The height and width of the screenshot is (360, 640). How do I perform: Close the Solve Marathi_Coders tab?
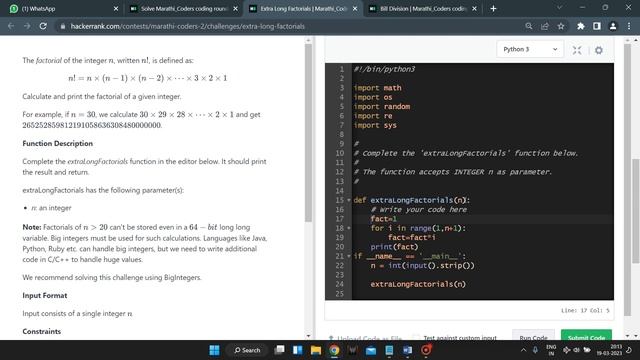click(x=236, y=9)
